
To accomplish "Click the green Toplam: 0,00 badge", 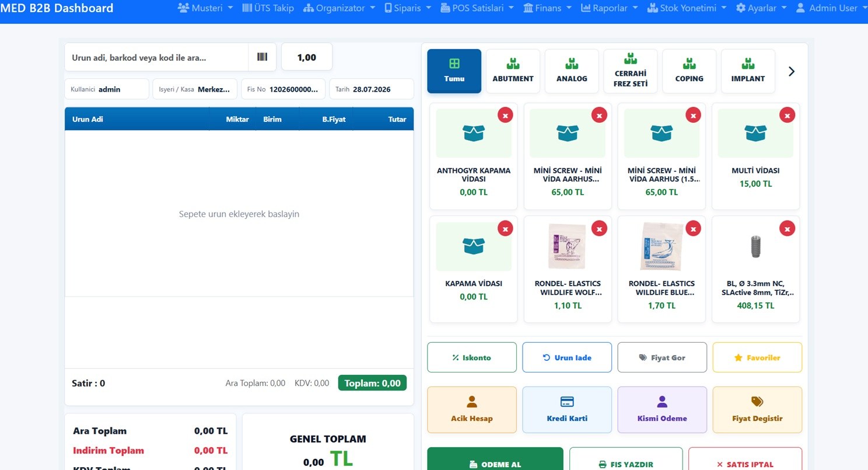I will [372, 383].
